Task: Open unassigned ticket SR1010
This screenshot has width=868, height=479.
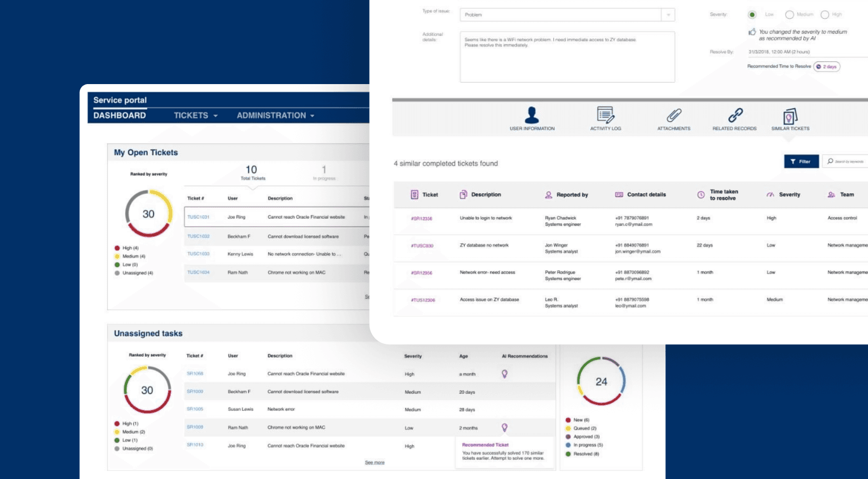Action: [195, 445]
